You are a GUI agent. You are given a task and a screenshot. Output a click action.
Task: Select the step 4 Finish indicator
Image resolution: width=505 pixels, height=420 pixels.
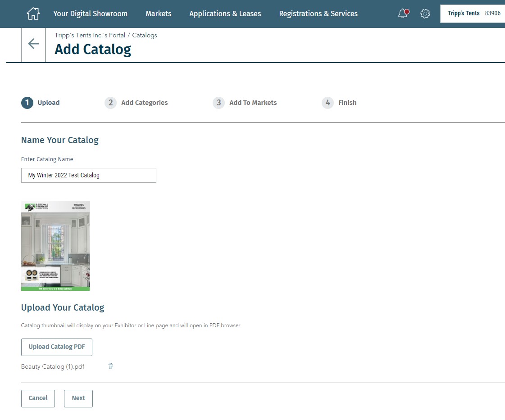coord(339,103)
